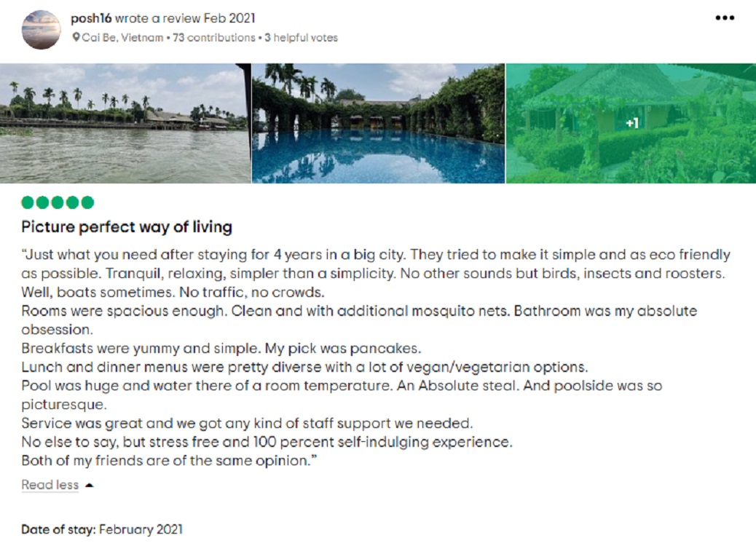Image resolution: width=756 pixels, height=546 pixels.
Task: Click the February 2021 stay date value
Action: pos(141,529)
